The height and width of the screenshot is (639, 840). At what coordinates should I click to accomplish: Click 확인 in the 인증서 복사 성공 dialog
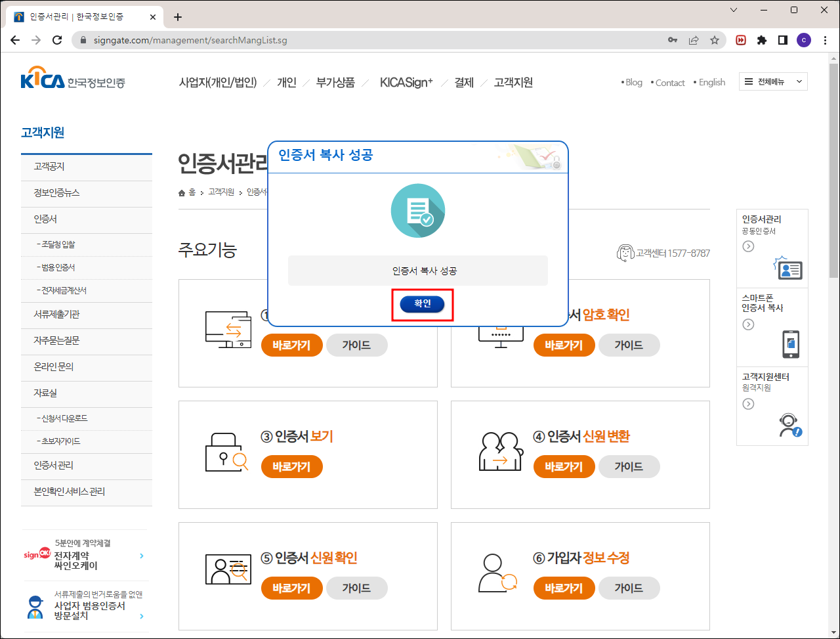click(x=422, y=304)
